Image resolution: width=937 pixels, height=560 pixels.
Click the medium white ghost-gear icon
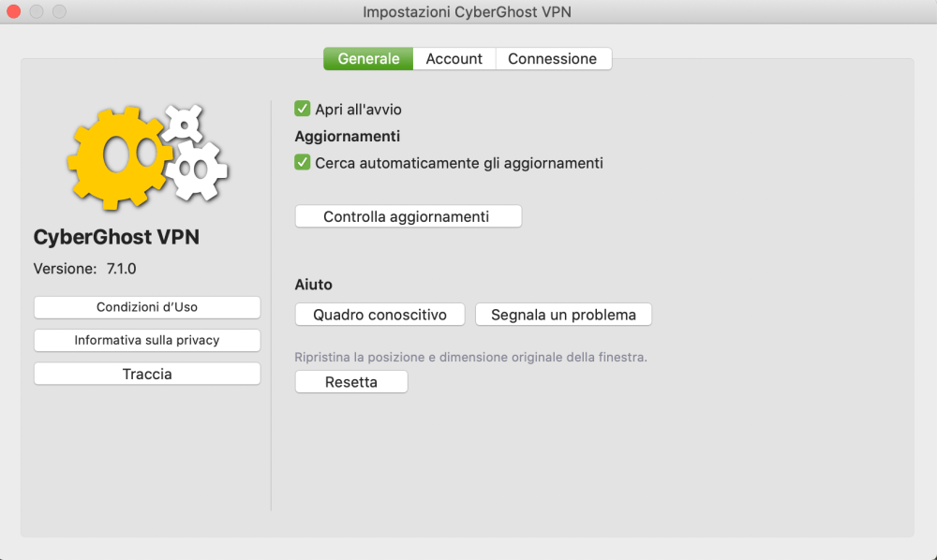(x=197, y=170)
